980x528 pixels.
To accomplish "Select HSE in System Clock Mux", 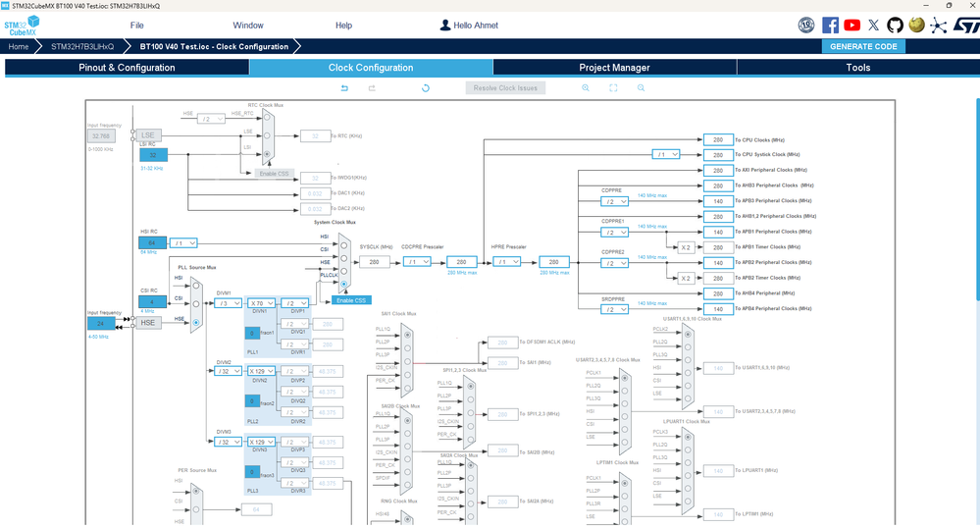I will (x=343, y=270).
